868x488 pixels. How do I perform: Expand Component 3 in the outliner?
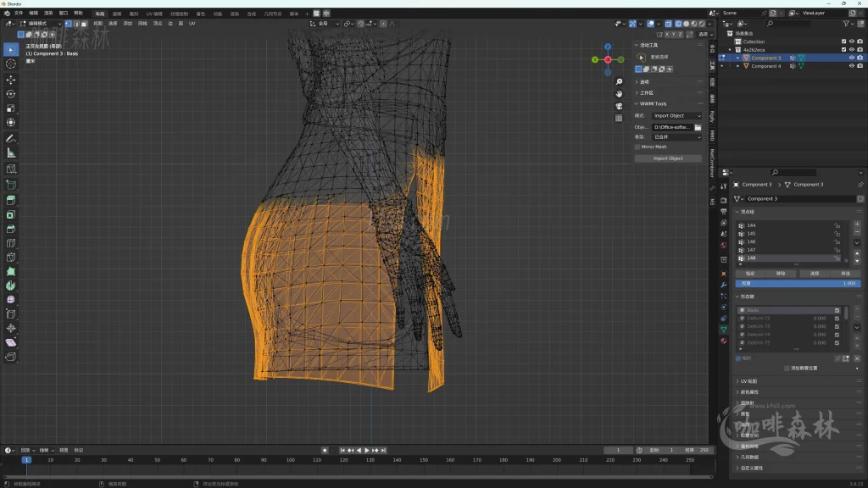click(x=737, y=58)
